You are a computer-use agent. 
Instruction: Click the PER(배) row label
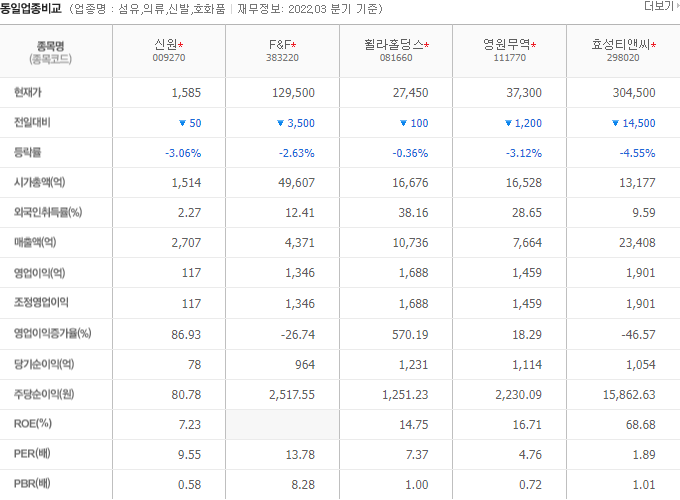32,454
